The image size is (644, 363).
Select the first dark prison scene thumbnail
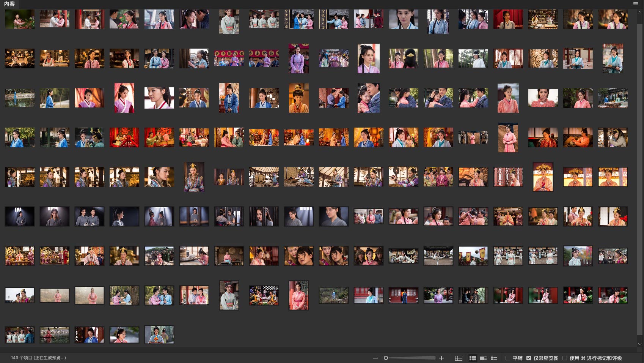[20, 216]
